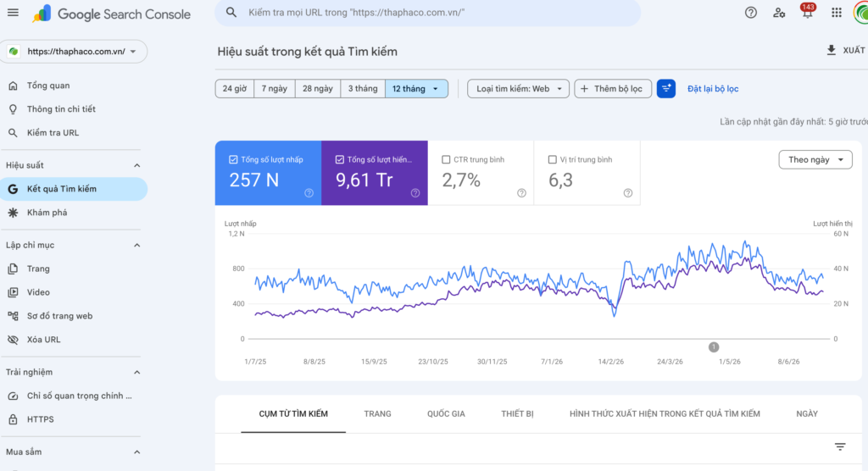Open help icon on CTR trung bình card

(x=521, y=193)
